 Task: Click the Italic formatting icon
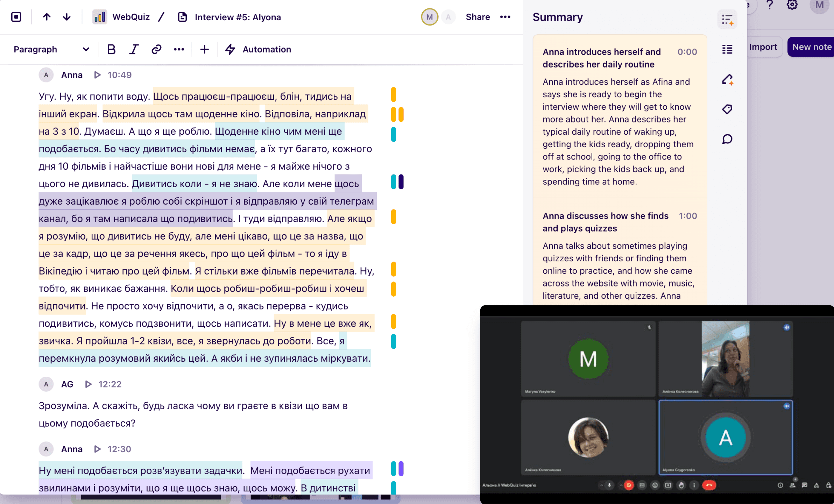(x=134, y=49)
